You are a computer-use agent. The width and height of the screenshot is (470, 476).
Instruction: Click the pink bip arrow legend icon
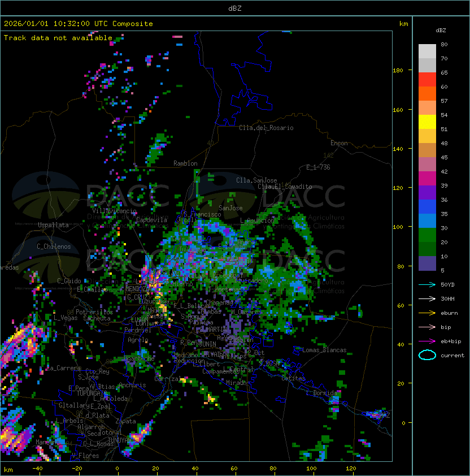(x=427, y=327)
